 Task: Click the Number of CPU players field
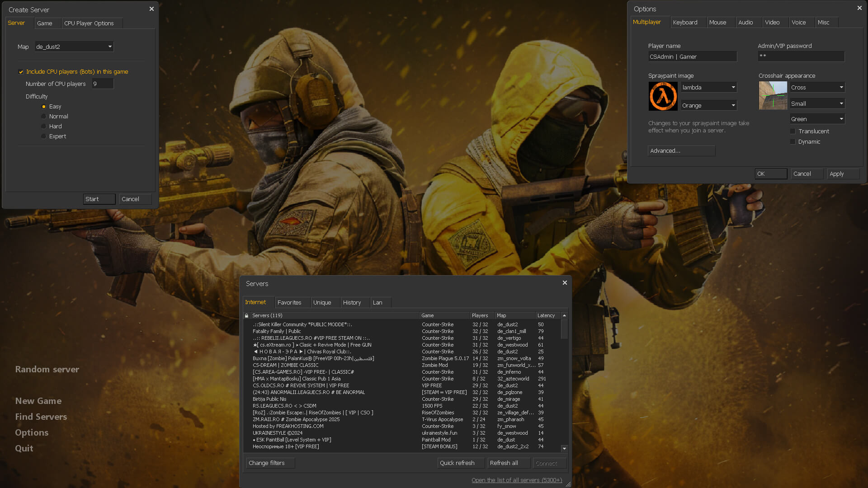[x=103, y=84]
